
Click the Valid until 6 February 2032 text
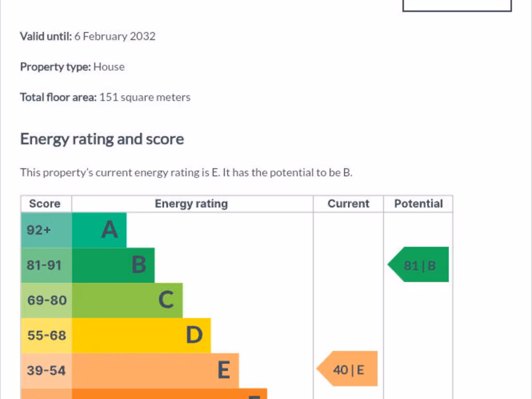click(88, 36)
